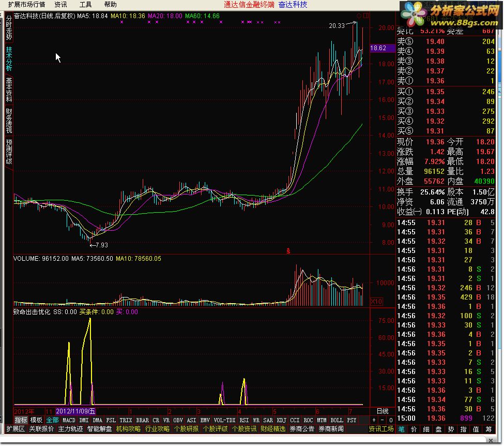Open the 券商新闻 tab
The height and width of the screenshot is (446, 504).
click(331, 429)
